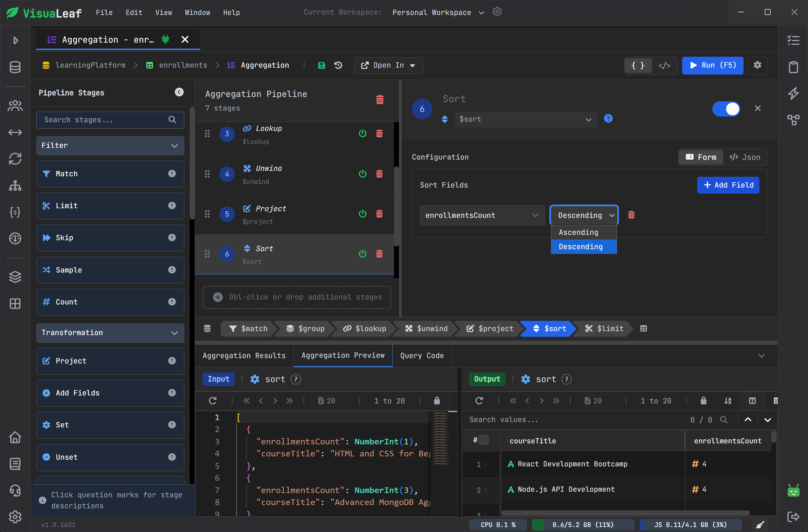Select Ascending from sort order list
808x532 pixels.
(584, 233)
